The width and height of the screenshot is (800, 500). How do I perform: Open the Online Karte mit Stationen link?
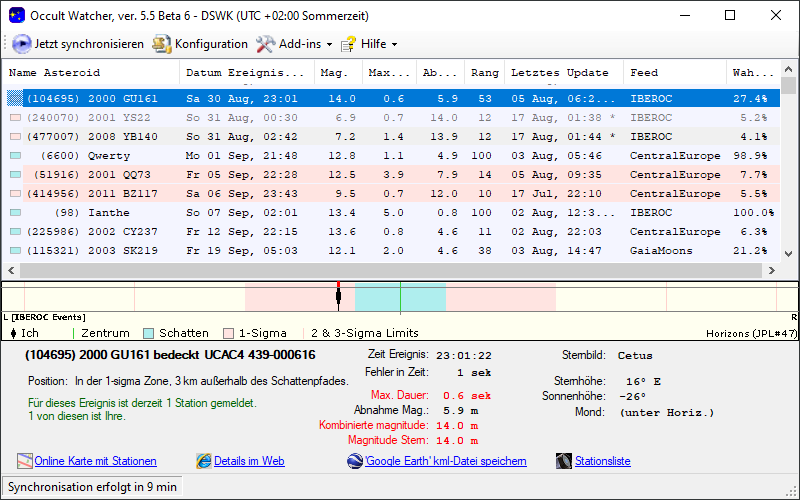click(x=95, y=461)
